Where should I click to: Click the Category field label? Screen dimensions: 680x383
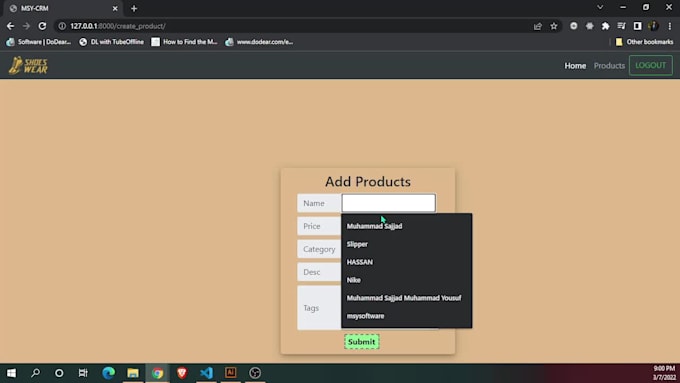pos(319,249)
